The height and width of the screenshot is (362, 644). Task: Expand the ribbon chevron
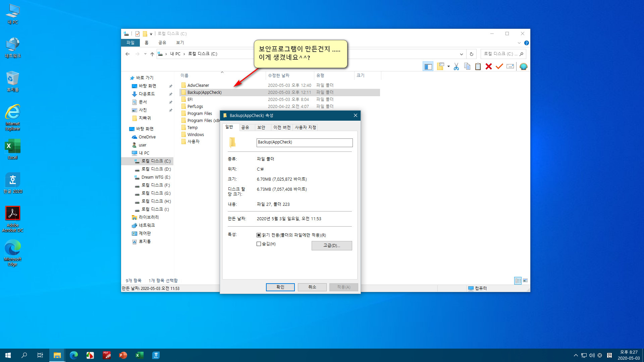point(519,43)
